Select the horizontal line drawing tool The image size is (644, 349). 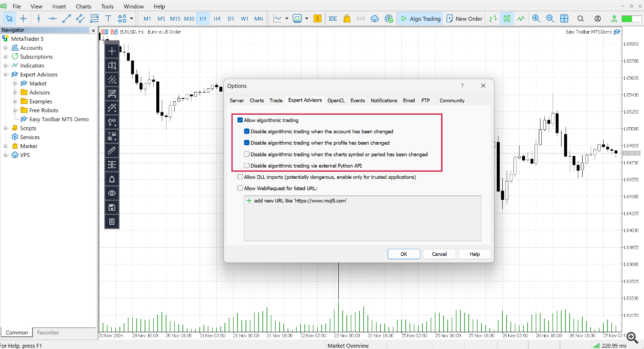point(52,18)
